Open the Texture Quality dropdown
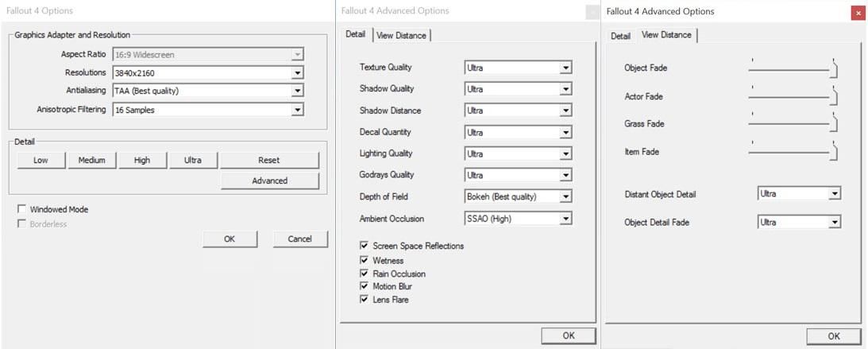Viewport: 868px width, 349px height. pos(518,68)
